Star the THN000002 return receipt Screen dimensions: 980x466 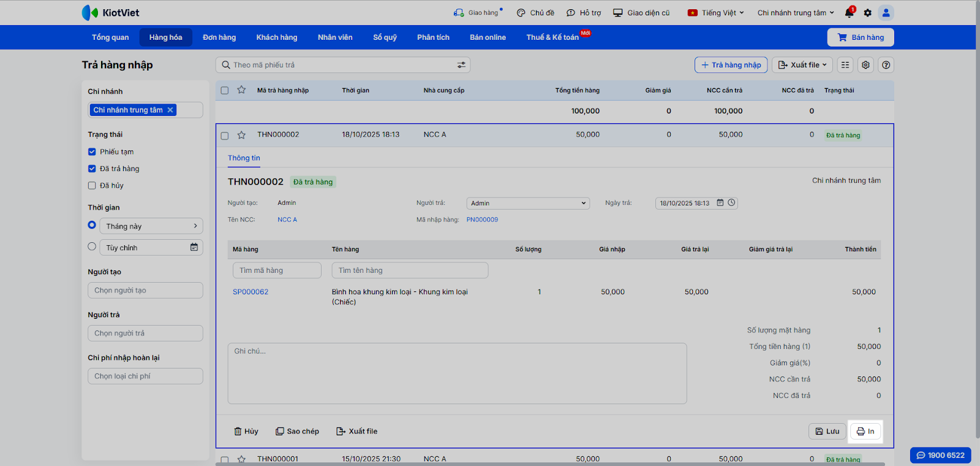[241, 135]
